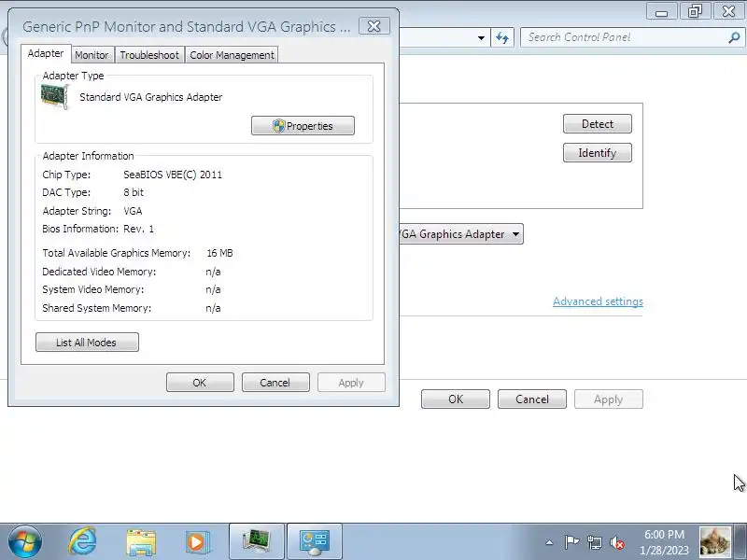Click the network tray icon
This screenshot has width=747, height=560.
point(595,542)
